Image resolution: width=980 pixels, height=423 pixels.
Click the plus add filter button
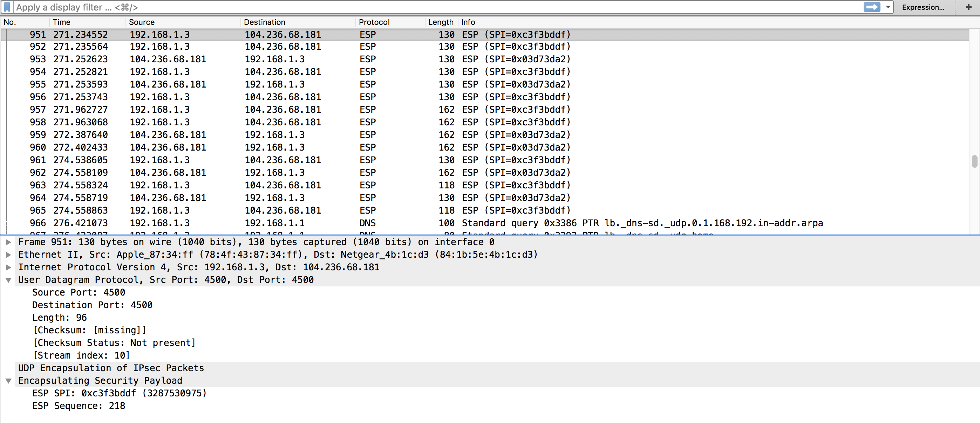(x=968, y=7)
